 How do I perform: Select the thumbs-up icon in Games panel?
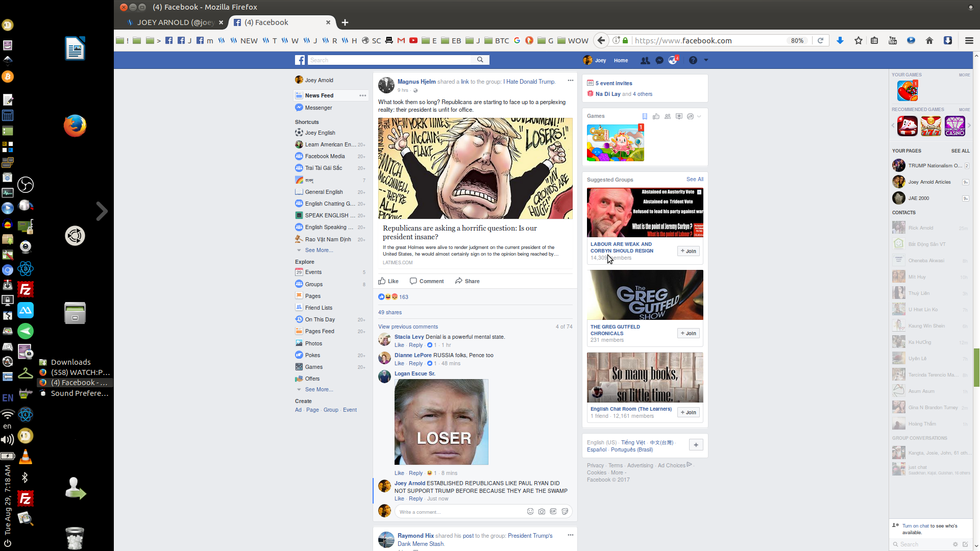(656, 116)
